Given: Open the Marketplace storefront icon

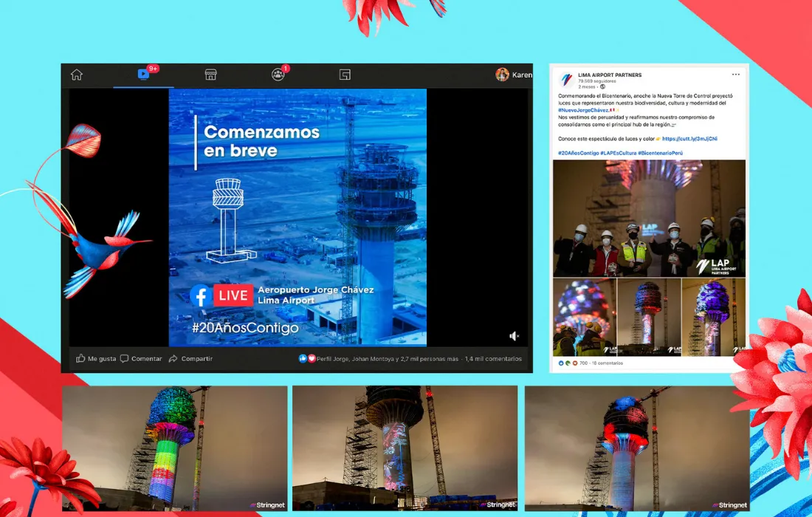Looking at the screenshot, I should (210, 75).
